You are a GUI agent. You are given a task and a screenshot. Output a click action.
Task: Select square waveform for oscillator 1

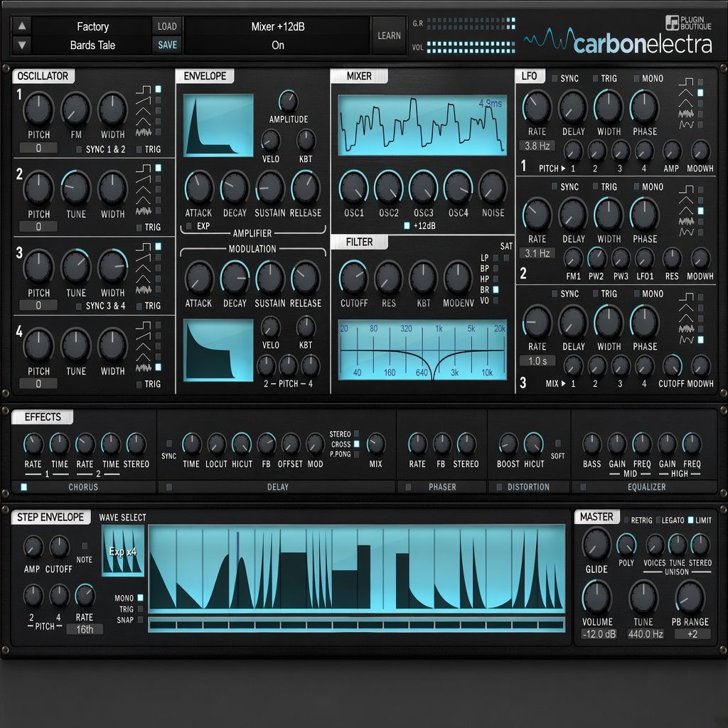point(159,89)
